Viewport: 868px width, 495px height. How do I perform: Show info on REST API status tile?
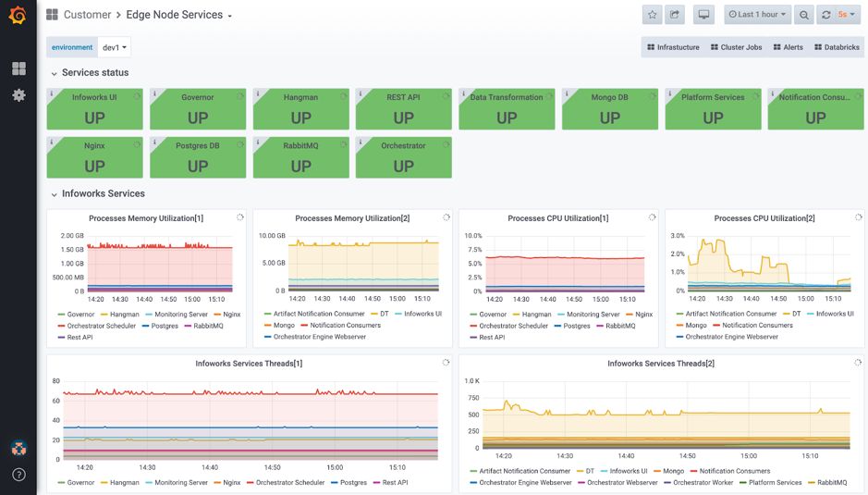pos(361,93)
